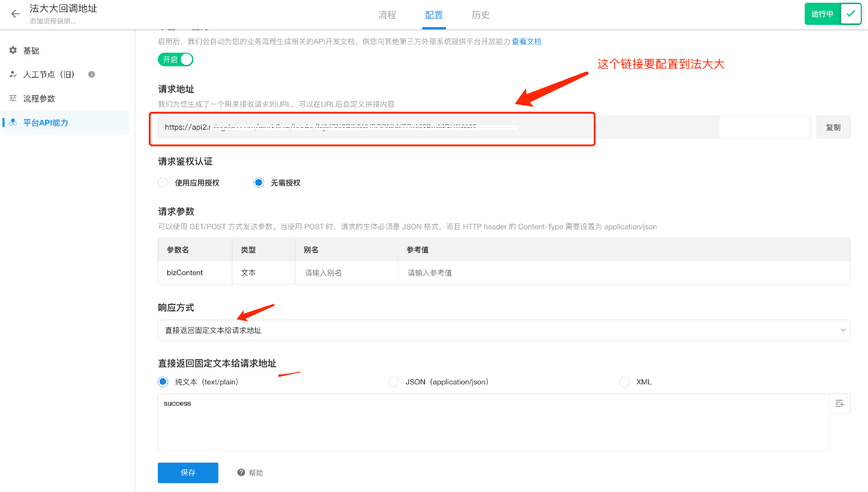Screen dimensions: 868x492
Task: Click the 复制 button
Action: point(833,128)
